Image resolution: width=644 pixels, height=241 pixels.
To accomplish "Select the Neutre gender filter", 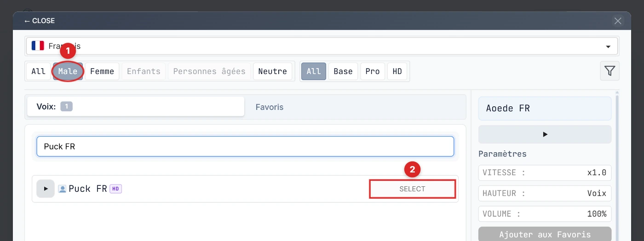I will [x=272, y=71].
